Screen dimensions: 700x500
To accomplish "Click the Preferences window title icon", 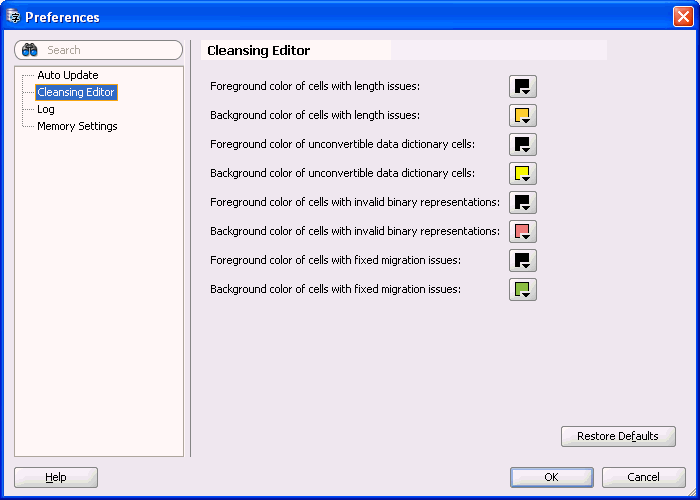I will (13, 17).
